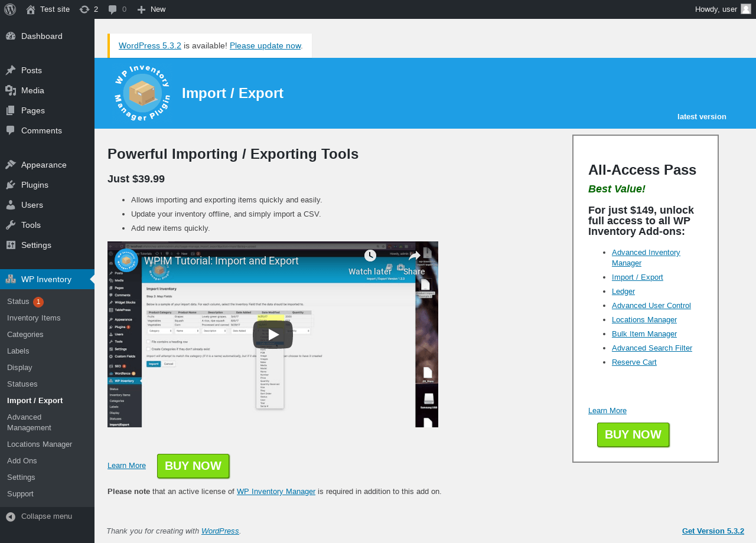Open Bulk Item Manager link
756x543 pixels.
coord(644,334)
